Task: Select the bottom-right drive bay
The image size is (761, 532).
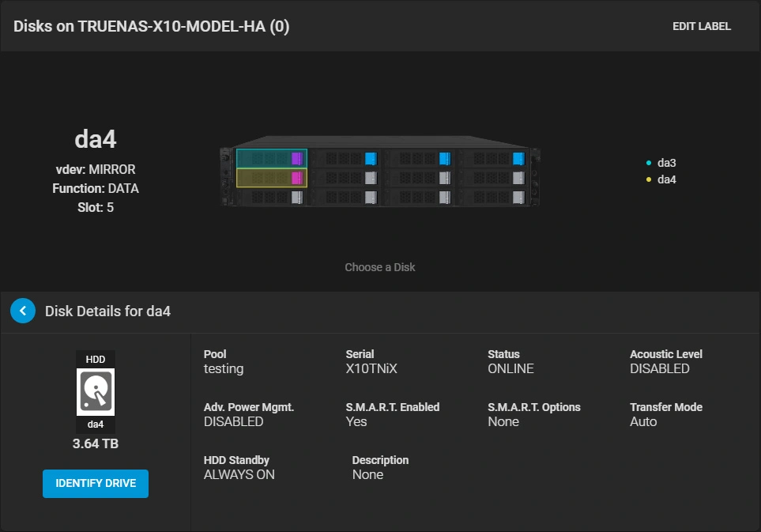Action: click(x=493, y=197)
